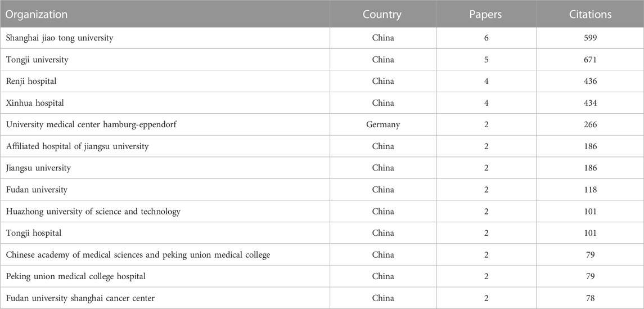644x309 pixels.
Task: Select the Fudan university row
Action: click(x=322, y=190)
